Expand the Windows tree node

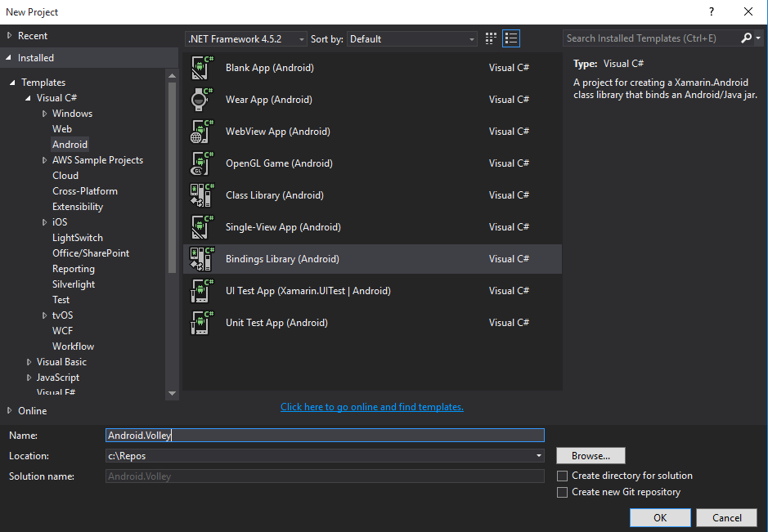[47, 113]
